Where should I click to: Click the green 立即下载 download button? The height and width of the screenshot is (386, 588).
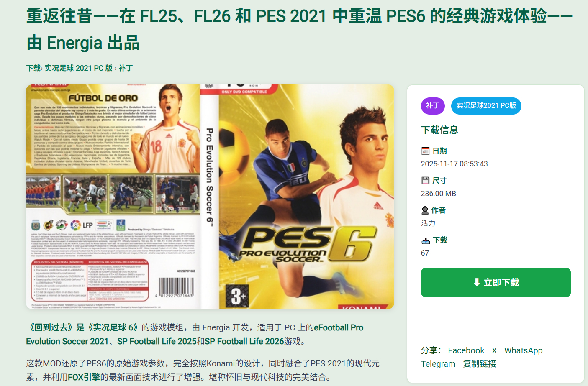[496, 283]
